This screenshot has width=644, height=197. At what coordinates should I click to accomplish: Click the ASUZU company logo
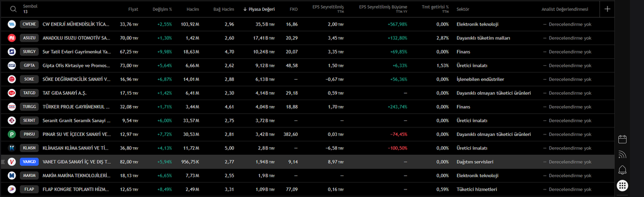tap(12, 38)
